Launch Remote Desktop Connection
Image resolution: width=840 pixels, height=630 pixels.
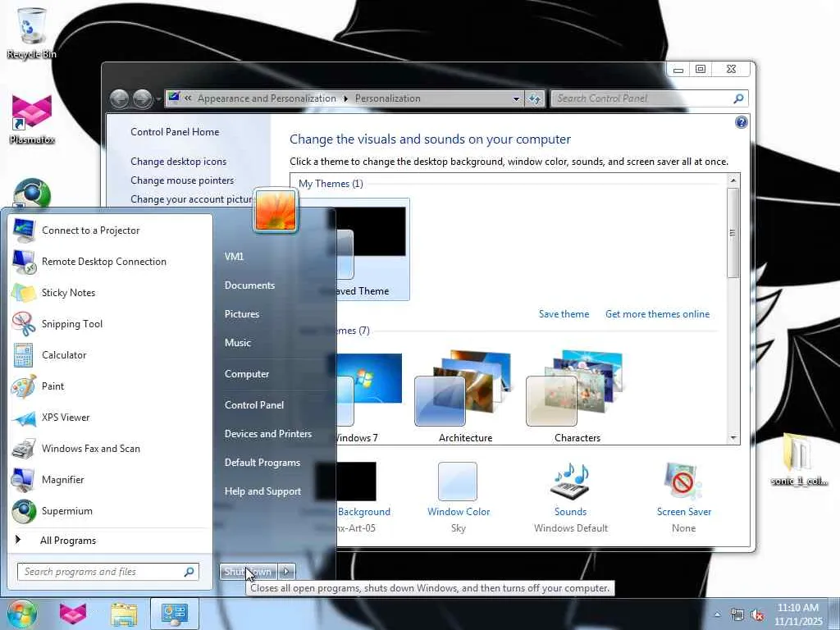coord(110,262)
